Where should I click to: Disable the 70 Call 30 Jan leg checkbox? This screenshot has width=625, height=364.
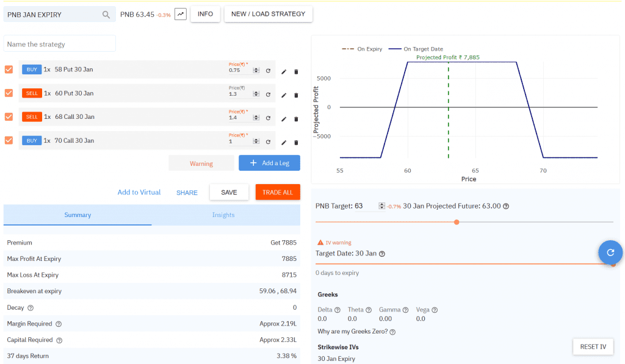point(9,140)
